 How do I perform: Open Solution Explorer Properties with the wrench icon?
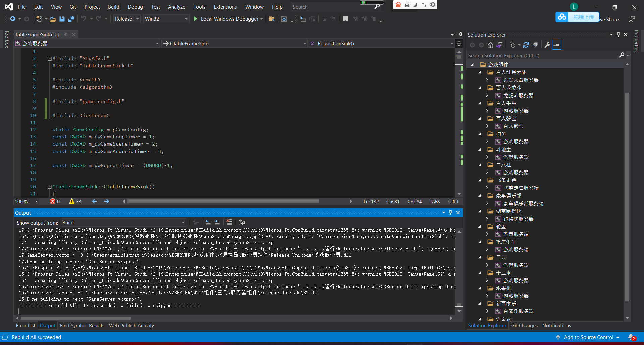point(547,45)
